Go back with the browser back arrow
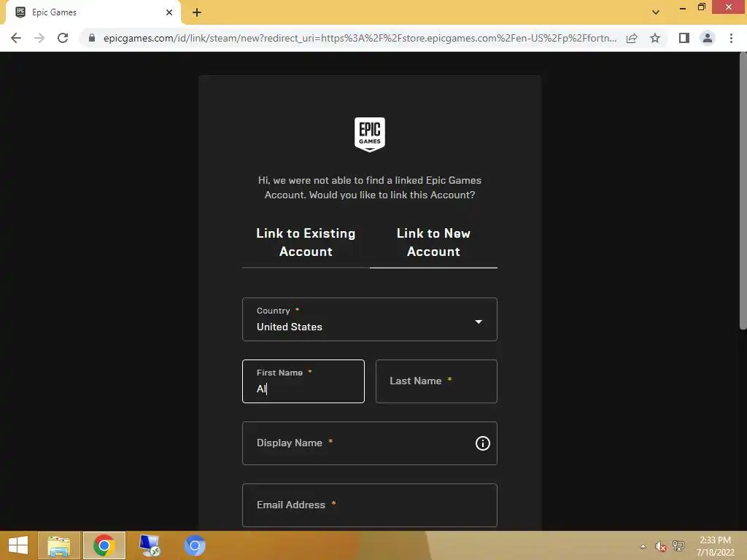This screenshot has height=560, width=747. pyautogui.click(x=16, y=38)
